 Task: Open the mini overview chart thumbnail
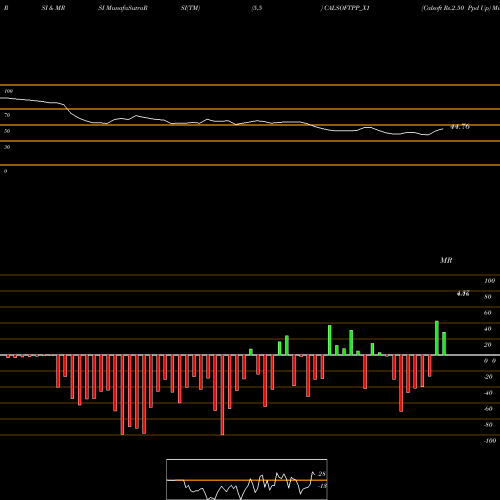click(x=247, y=479)
